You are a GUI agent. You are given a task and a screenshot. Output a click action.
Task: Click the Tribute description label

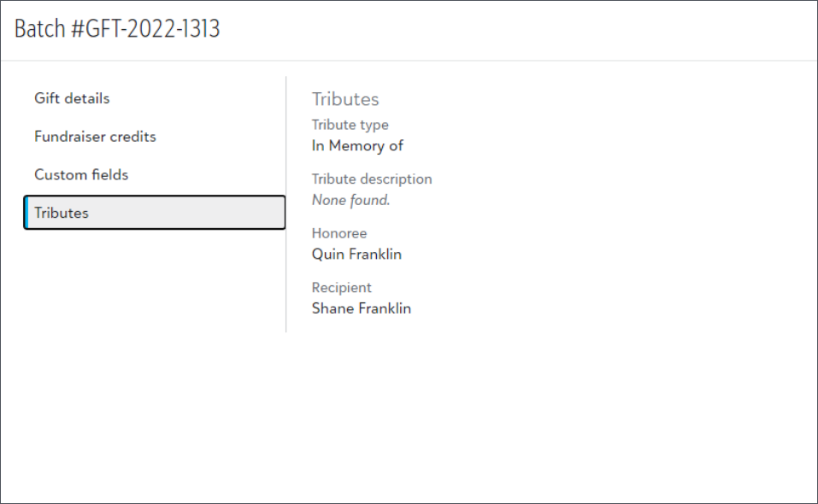pyautogui.click(x=372, y=179)
